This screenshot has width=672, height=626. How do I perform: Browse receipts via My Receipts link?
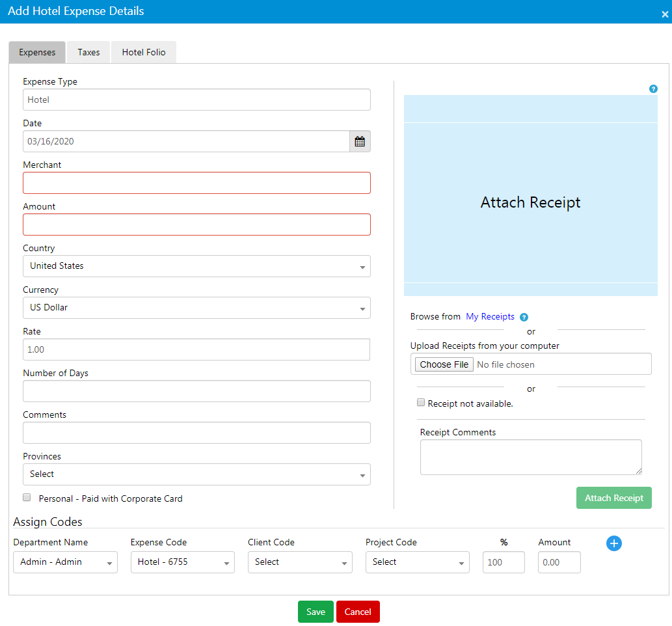(x=490, y=316)
